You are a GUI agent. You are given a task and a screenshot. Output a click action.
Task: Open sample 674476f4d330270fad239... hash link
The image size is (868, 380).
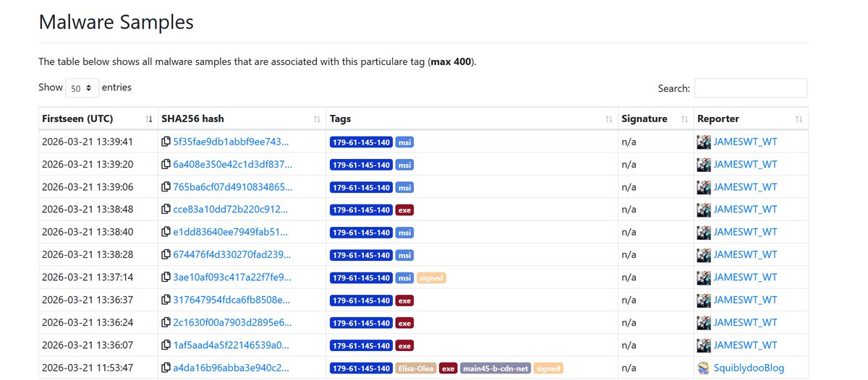point(232,255)
